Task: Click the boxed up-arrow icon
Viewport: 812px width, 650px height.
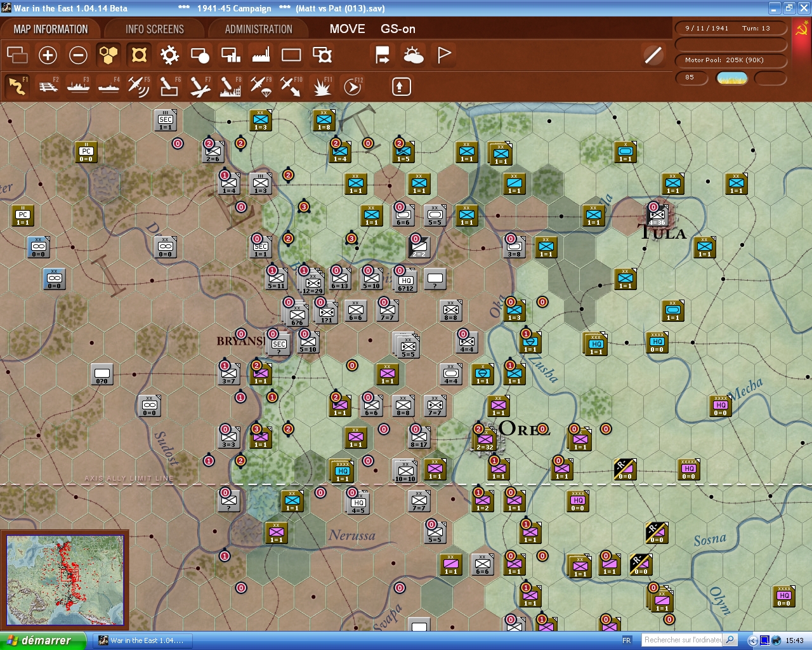Action: click(401, 86)
